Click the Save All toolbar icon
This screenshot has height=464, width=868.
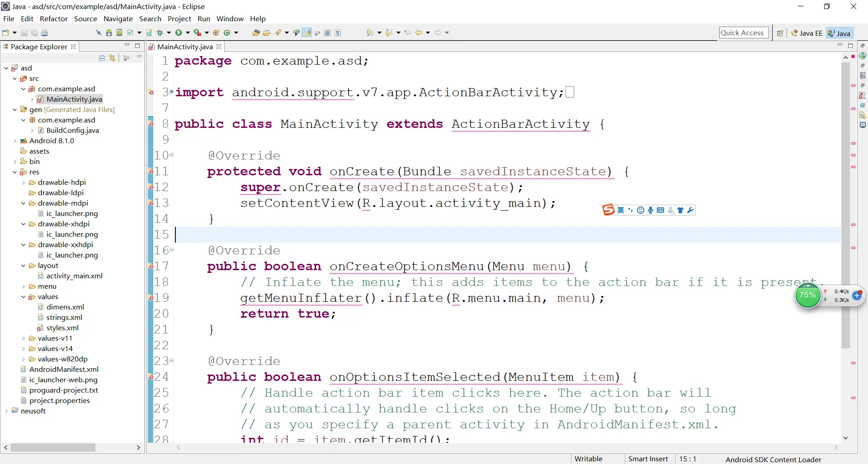34,33
